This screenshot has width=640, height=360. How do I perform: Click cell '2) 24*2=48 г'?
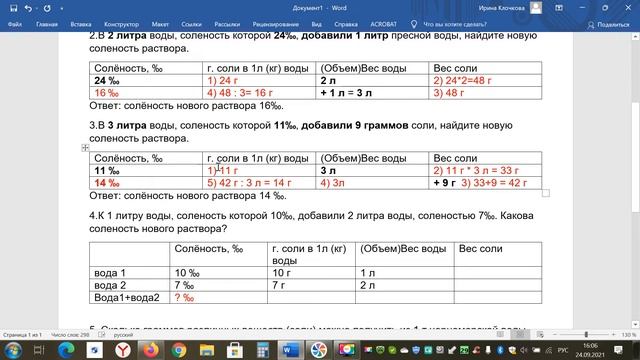click(462, 80)
